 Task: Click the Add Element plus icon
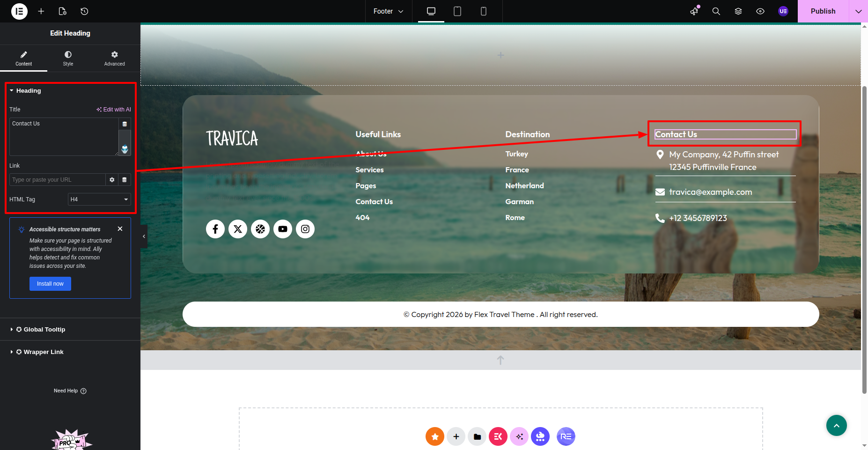coord(41,11)
